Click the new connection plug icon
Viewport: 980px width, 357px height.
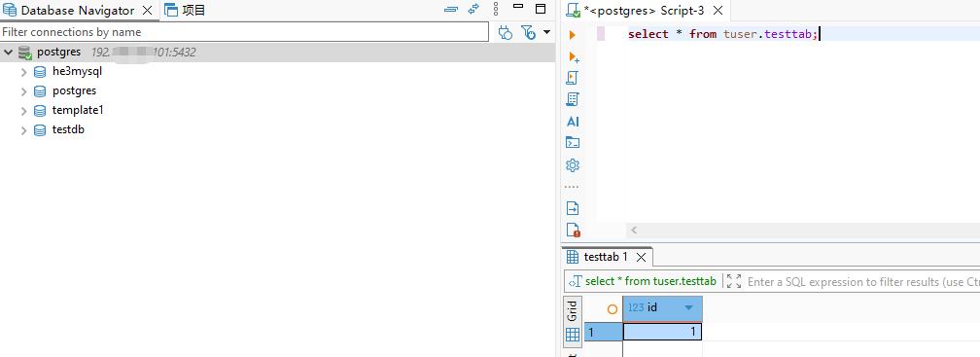pos(506,32)
